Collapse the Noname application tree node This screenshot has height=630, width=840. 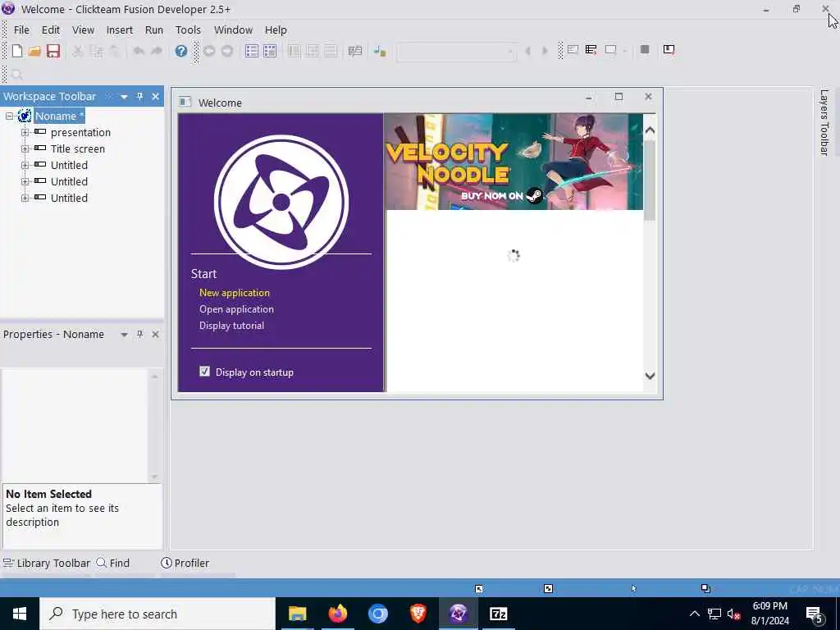9,116
